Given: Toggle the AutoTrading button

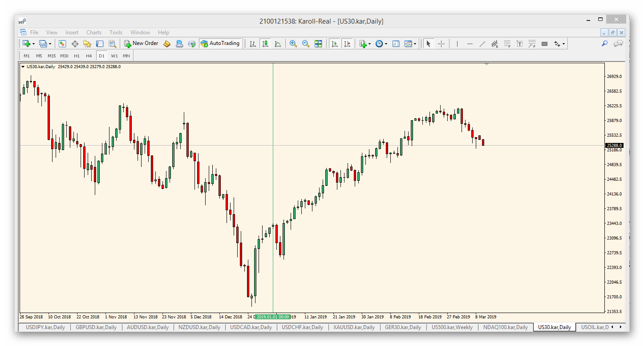Looking at the screenshot, I should 220,44.
